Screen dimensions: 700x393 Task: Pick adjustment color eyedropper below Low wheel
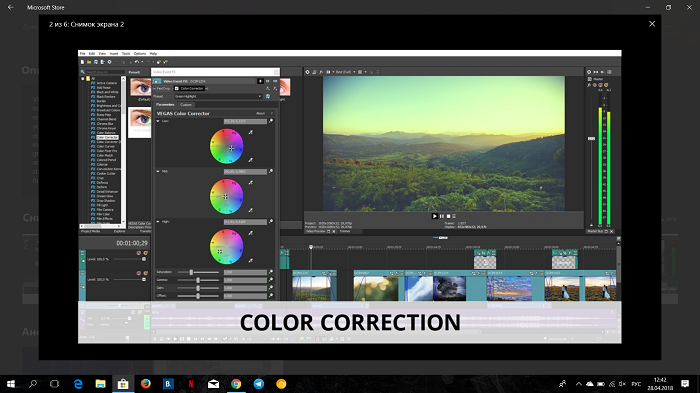[251, 160]
